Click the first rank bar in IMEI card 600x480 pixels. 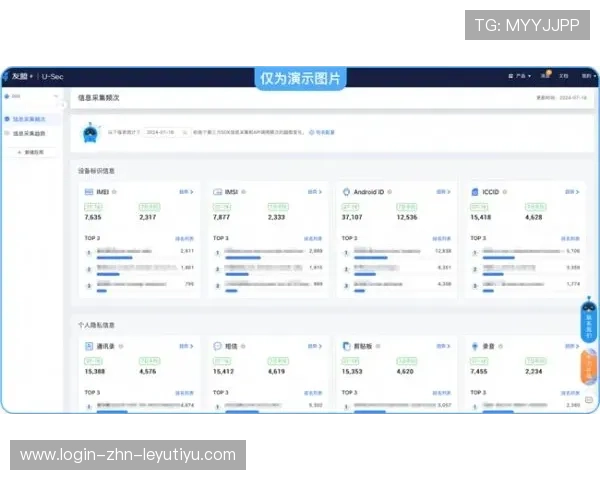coord(114,258)
